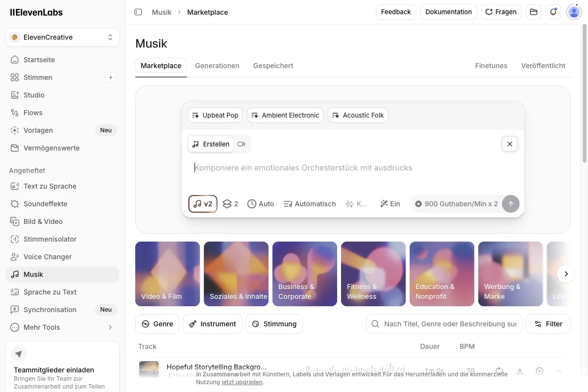Open the ElevenCreative workspace switcher

63,37
